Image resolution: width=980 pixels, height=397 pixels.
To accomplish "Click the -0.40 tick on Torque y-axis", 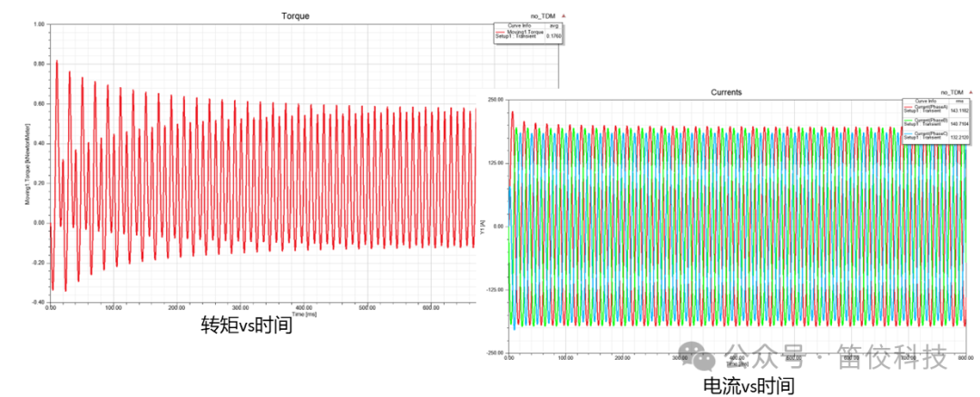I will click(37, 302).
